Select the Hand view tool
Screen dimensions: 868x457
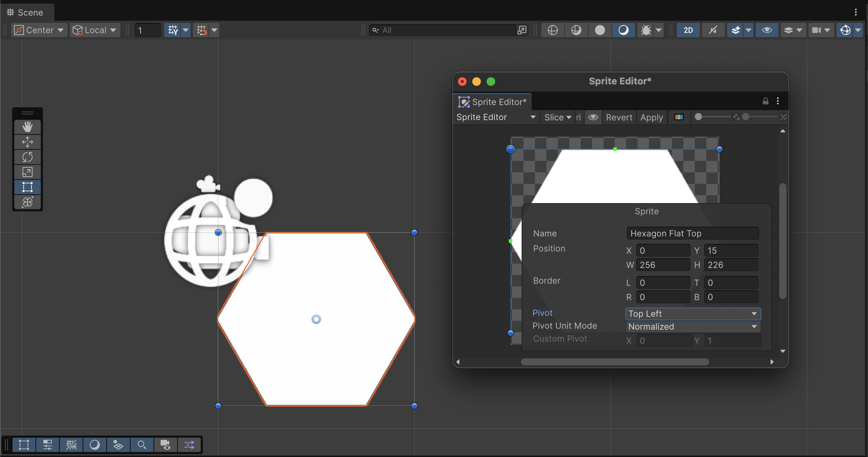coord(28,127)
